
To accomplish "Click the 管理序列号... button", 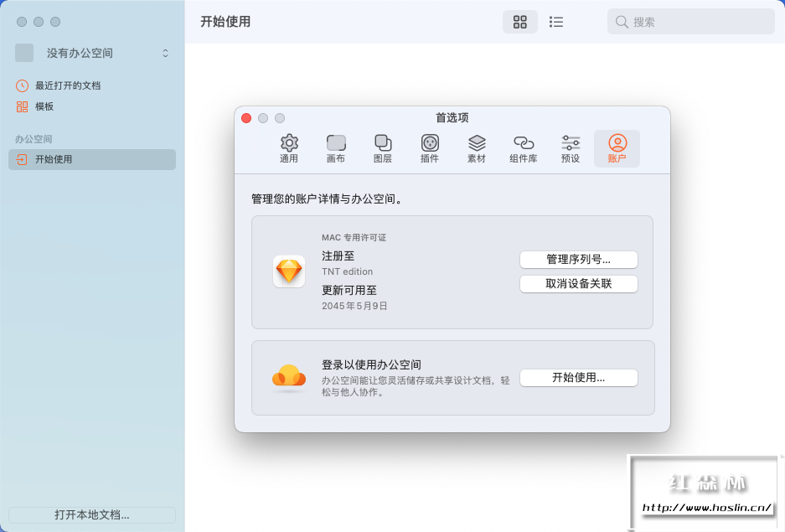I will coord(579,259).
